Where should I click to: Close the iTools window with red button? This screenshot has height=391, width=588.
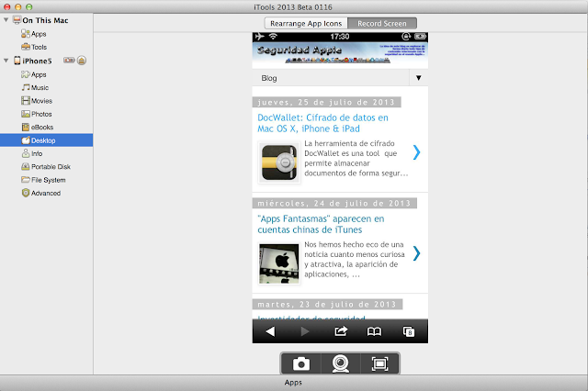coord(7,6)
